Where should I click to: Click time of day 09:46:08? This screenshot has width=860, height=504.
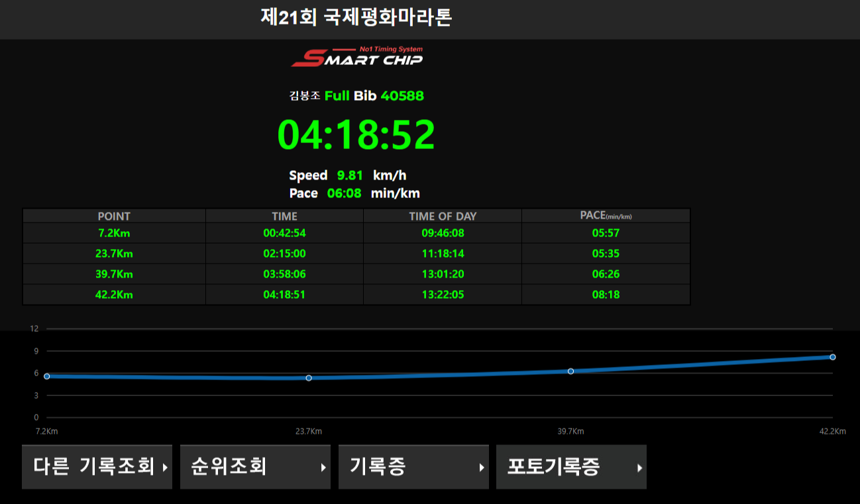click(443, 233)
